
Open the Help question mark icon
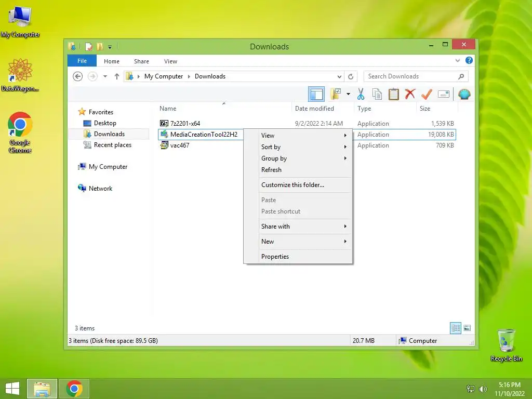tap(469, 60)
